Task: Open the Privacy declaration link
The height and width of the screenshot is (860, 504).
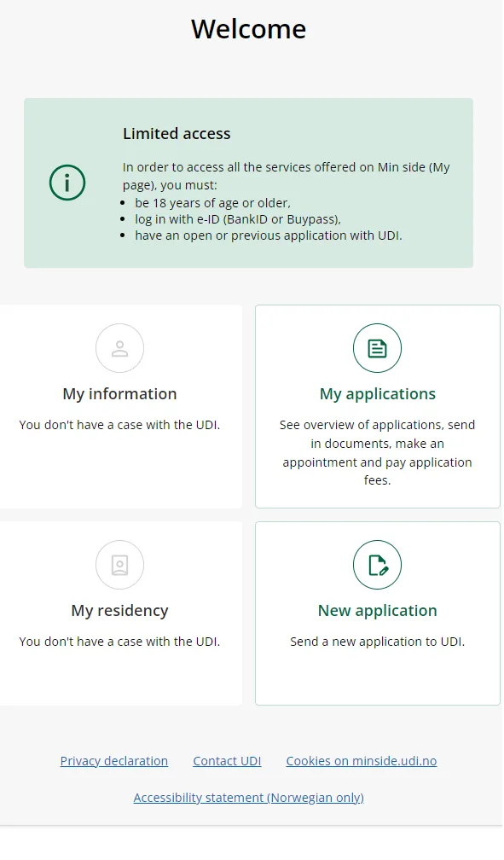Action: tap(114, 761)
